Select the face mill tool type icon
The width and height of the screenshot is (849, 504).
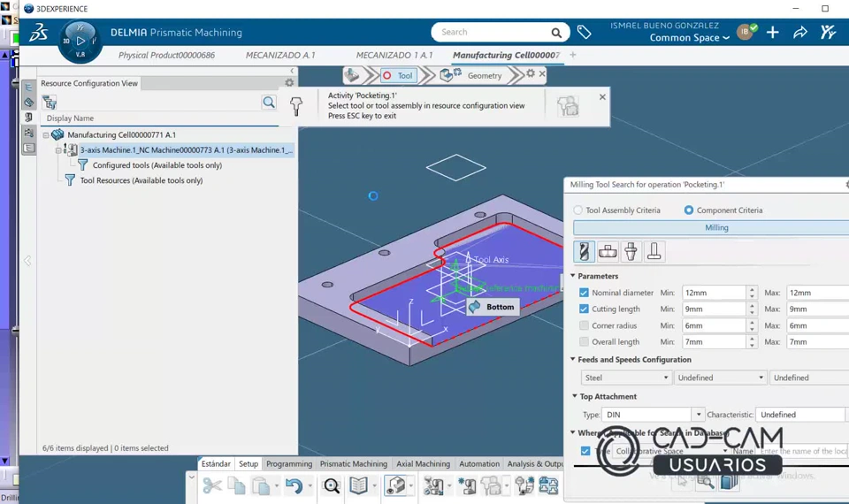pos(608,251)
